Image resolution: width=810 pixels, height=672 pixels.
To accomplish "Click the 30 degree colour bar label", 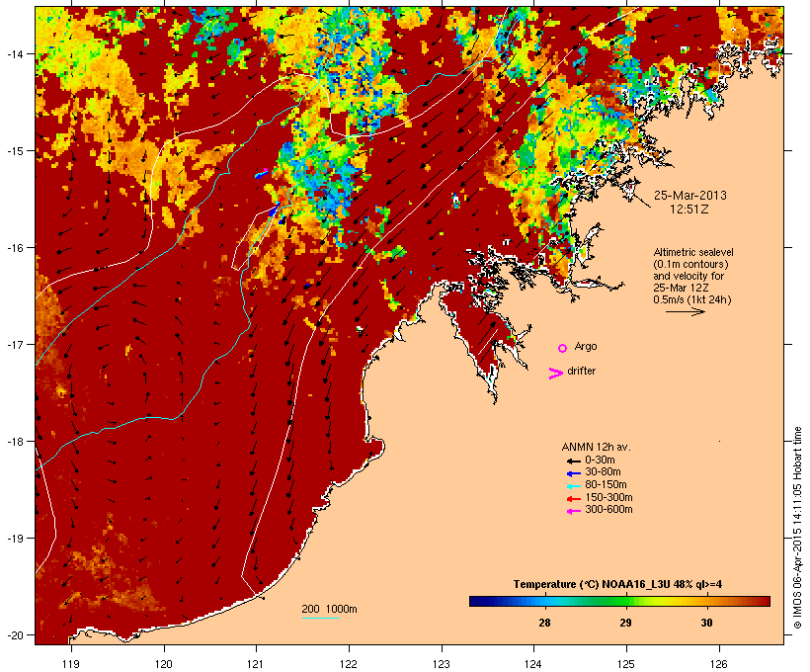I will [x=706, y=623].
